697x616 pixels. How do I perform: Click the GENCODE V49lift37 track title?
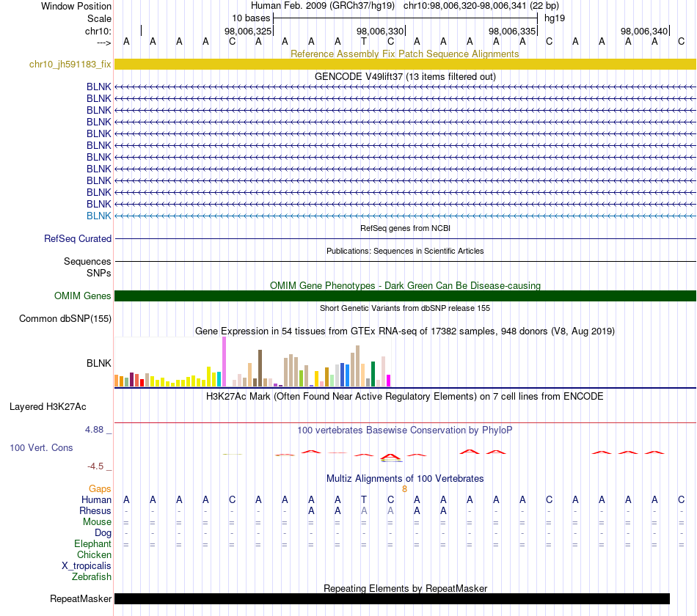coord(405,76)
